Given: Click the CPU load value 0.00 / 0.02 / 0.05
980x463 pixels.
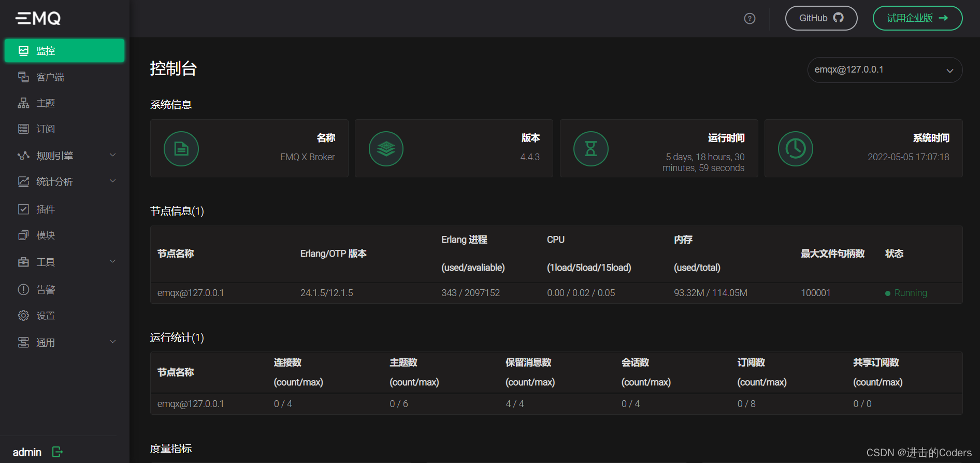Looking at the screenshot, I should tap(581, 293).
